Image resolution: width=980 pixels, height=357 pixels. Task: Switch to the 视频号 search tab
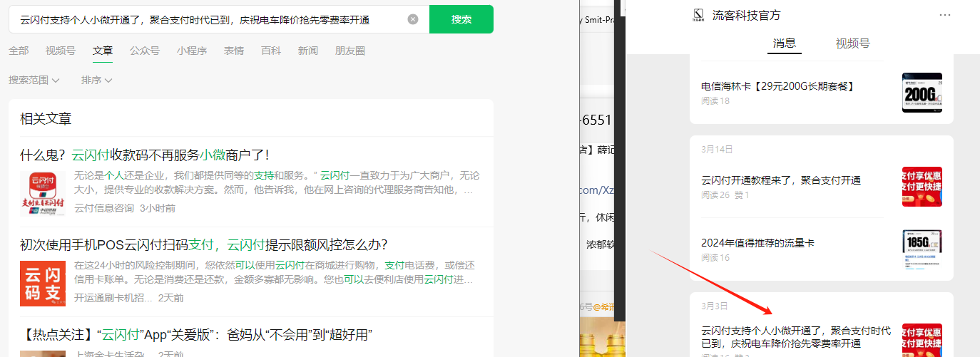[x=61, y=51]
